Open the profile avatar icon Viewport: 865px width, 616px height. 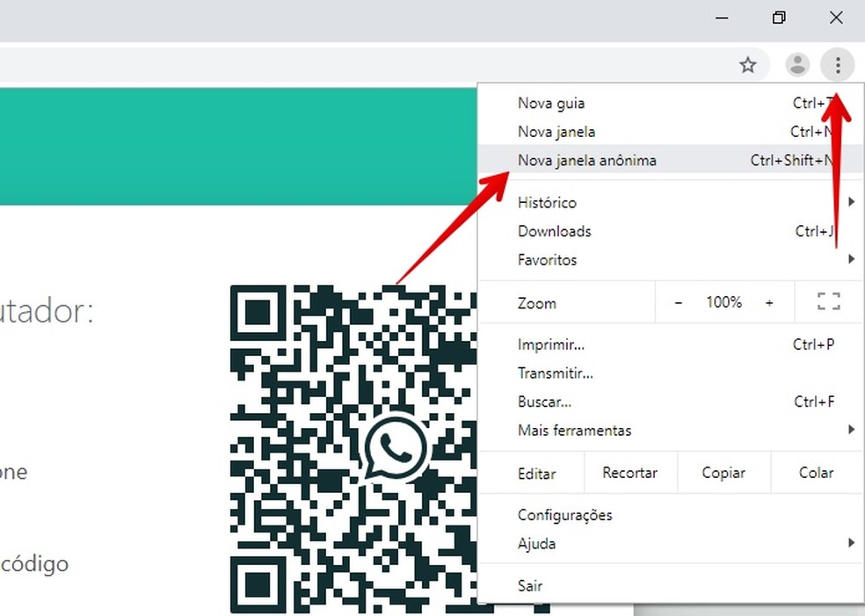(x=797, y=64)
